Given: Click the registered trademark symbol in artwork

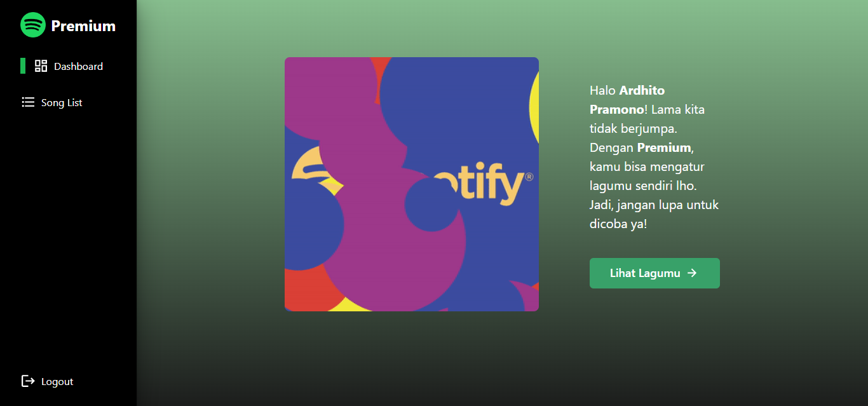Looking at the screenshot, I should (x=529, y=177).
